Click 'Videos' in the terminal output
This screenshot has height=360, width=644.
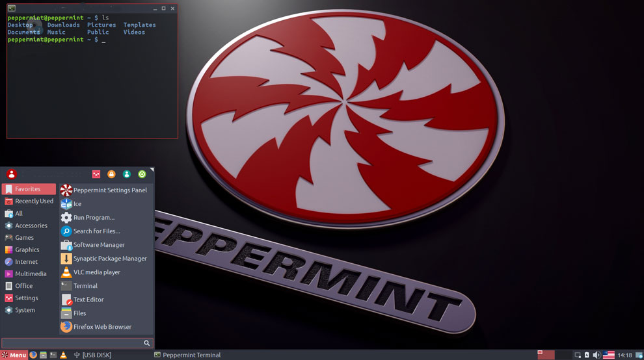(x=134, y=32)
